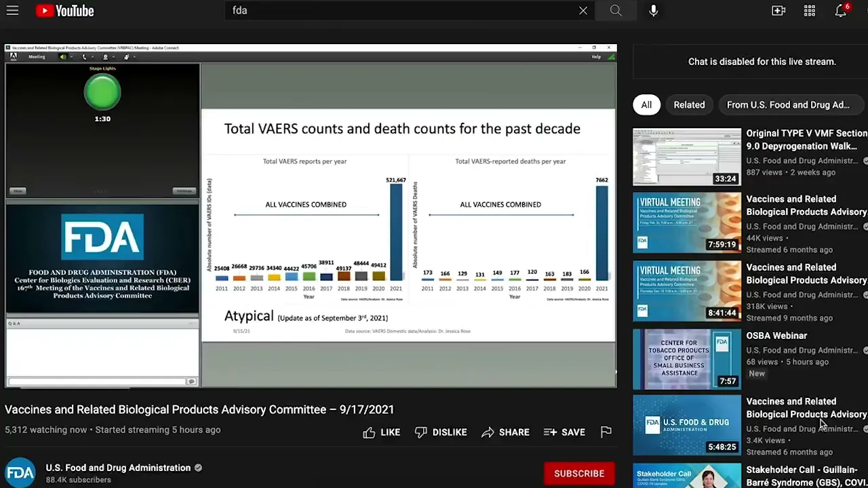Click the search magnifier button
The height and width of the screenshot is (488, 868).
click(616, 11)
